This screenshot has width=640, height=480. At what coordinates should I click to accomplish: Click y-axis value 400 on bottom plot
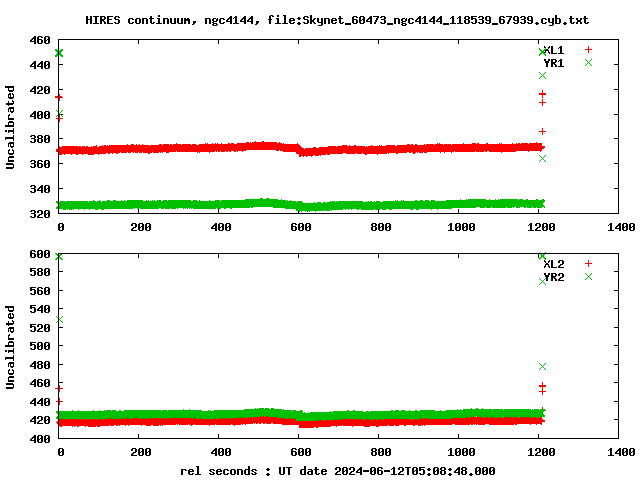[40, 439]
